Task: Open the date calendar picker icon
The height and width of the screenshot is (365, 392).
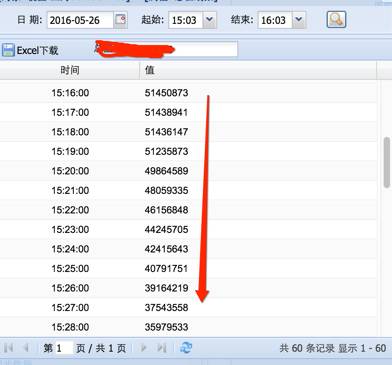Action: click(x=120, y=20)
